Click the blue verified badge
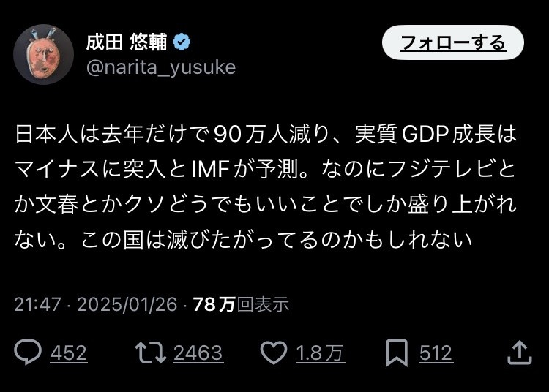 click(182, 42)
